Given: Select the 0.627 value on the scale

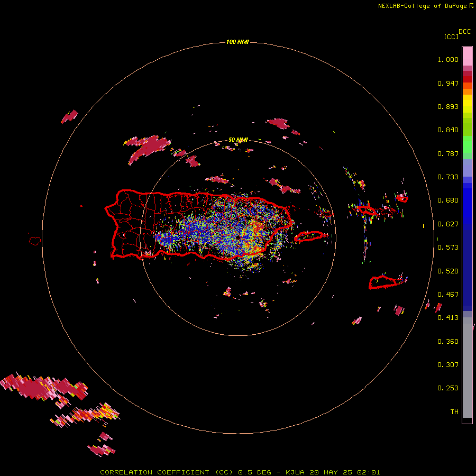Looking at the screenshot, I should [448, 224].
